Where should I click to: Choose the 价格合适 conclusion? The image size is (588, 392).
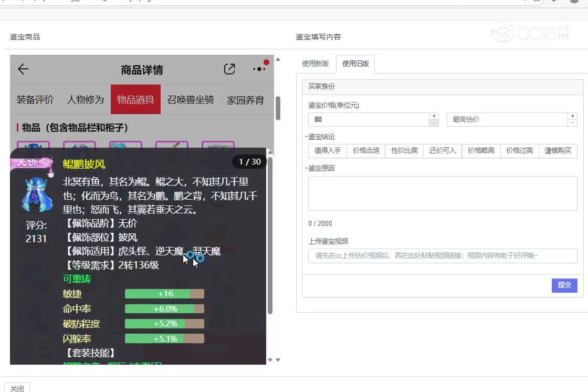tap(366, 151)
